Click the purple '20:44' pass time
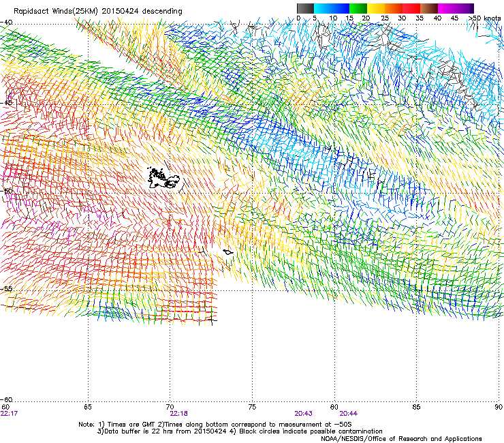 pos(349,414)
